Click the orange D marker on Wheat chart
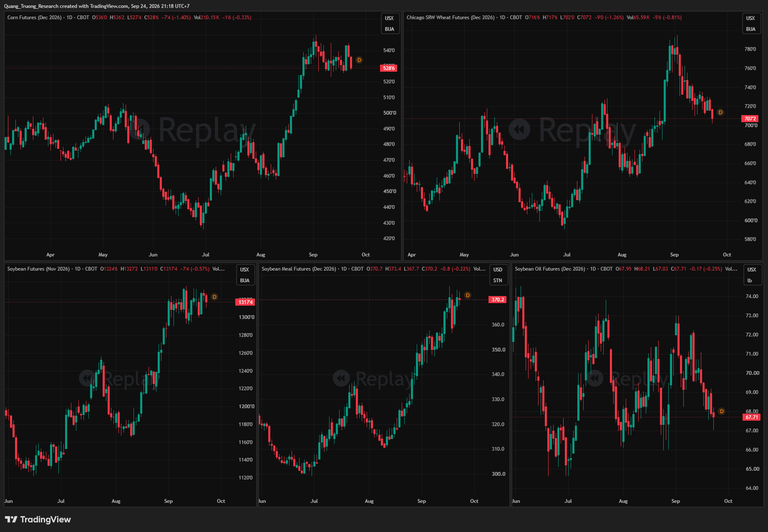 (720, 113)
